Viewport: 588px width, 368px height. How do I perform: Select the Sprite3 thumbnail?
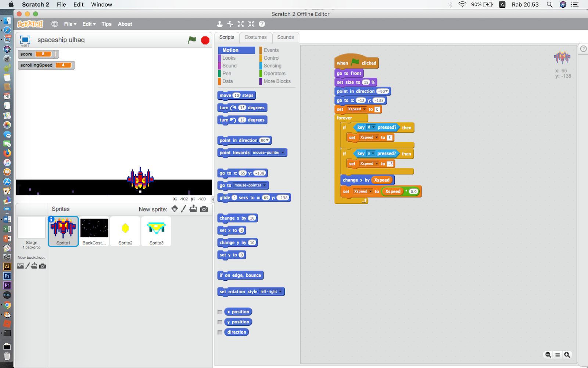click(156, 231)
